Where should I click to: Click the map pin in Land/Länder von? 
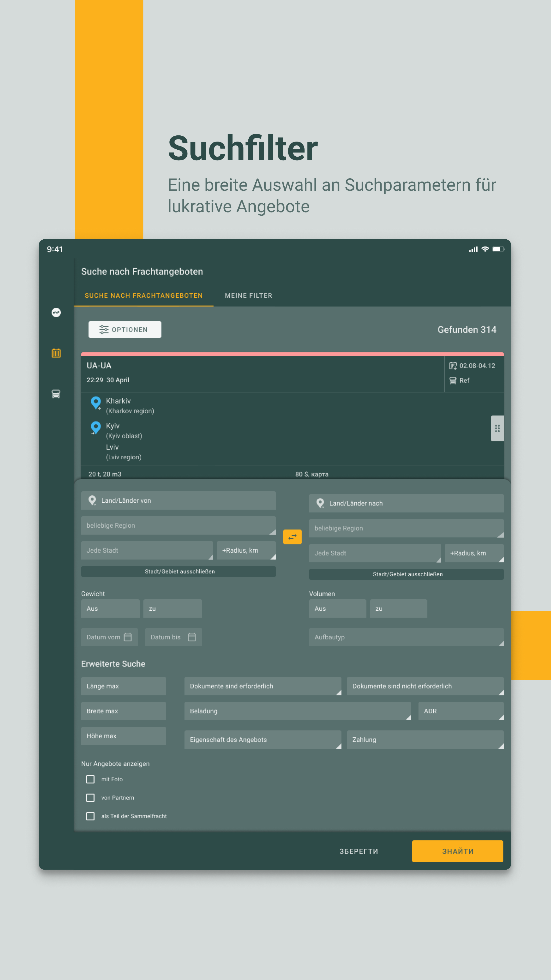(92, 500)
